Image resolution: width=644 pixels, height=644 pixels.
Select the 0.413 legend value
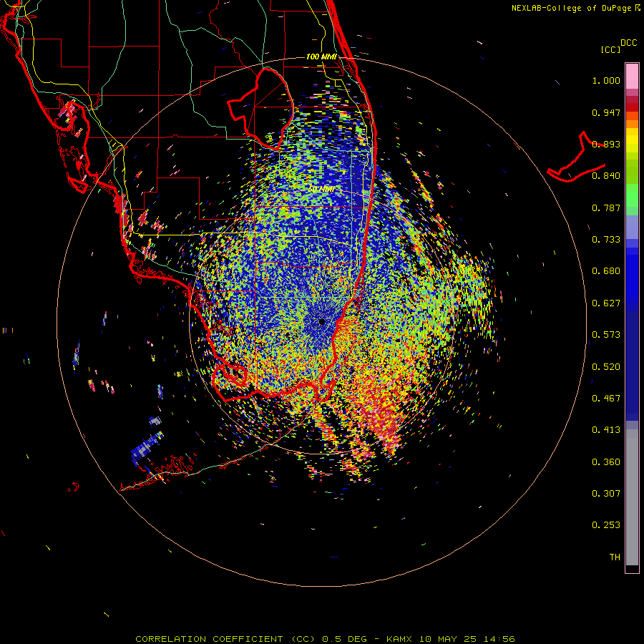(x=606, y=430)
